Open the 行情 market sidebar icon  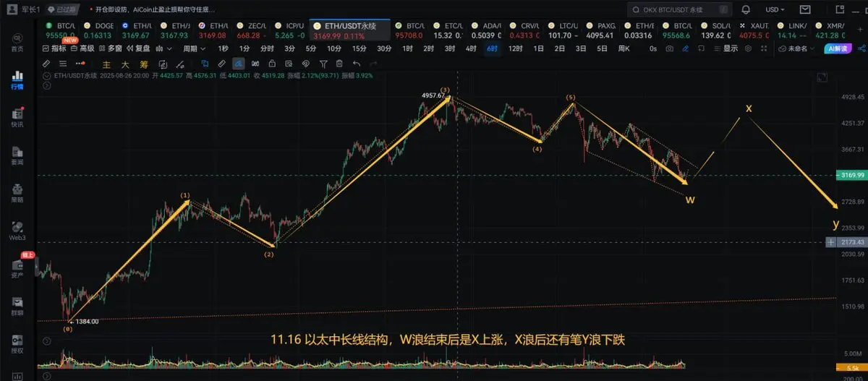[x=17, y=80]
